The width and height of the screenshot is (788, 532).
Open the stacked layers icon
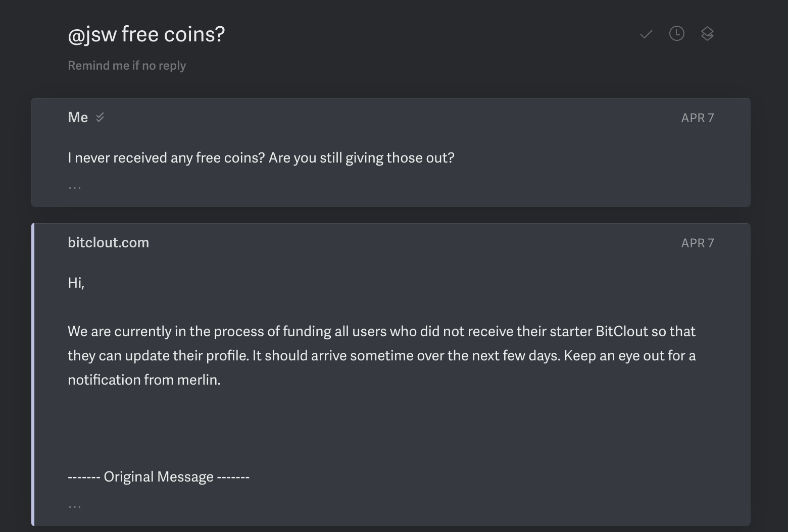pos(707,34)
